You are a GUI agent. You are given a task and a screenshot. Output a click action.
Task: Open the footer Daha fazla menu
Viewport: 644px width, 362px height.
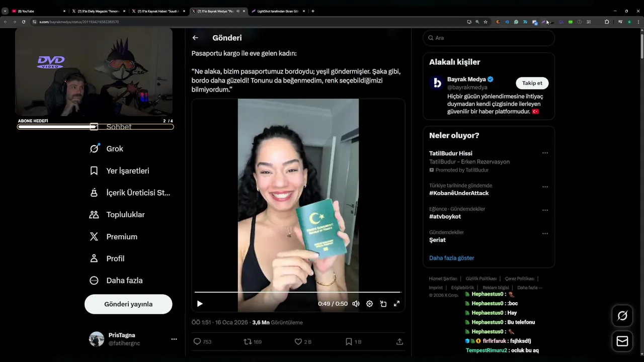tap(530, 288)
